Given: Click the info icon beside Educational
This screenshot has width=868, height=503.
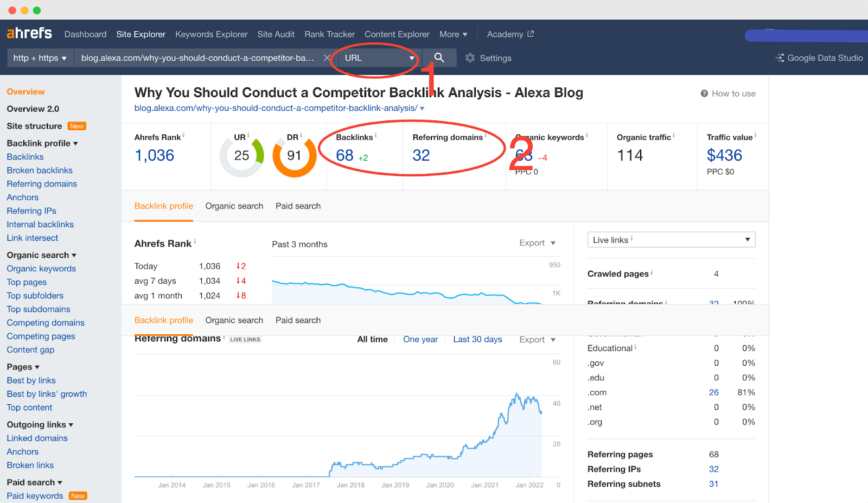Looking at the screenshot, I should [x=635, y=346].
